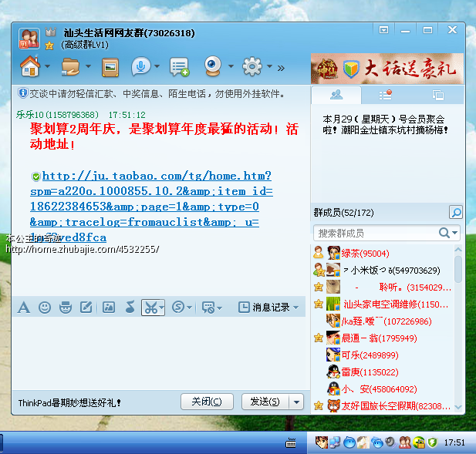Screen dimensions: 476x454
Task: Click ThinkPad暑期妙想送好礼 ad link
Action: coord(69,403)
